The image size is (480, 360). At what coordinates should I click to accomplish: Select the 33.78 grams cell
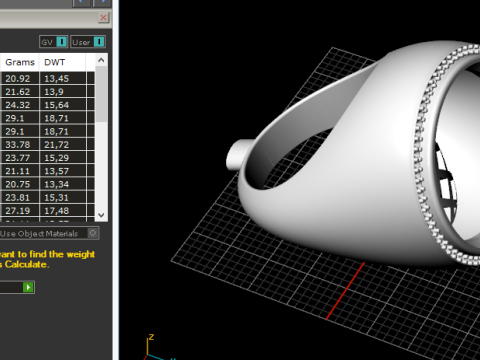[20, 145]
